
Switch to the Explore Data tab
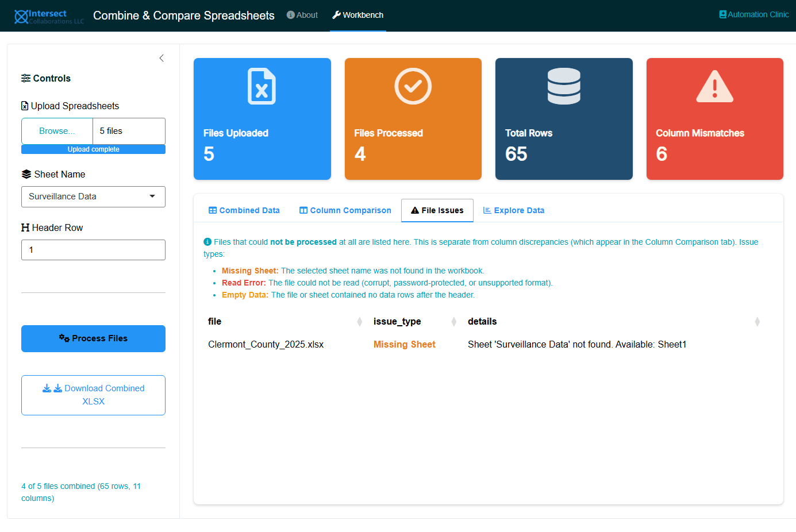point(513,210)
